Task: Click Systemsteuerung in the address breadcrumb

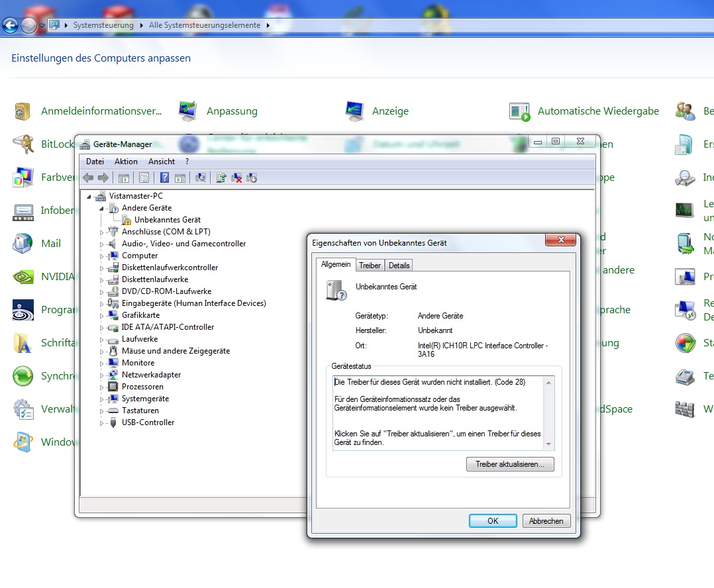Action: 103,25
